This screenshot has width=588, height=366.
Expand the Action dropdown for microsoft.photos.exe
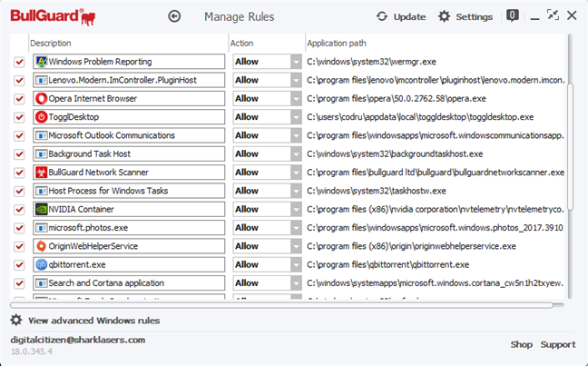pyautogui.click(x=296, y=228)
